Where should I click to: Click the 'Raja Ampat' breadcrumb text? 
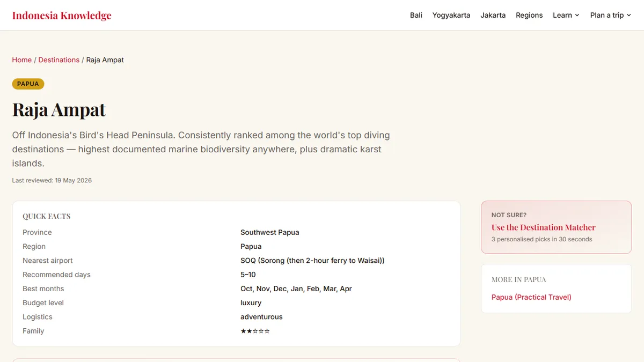[105, 60]
